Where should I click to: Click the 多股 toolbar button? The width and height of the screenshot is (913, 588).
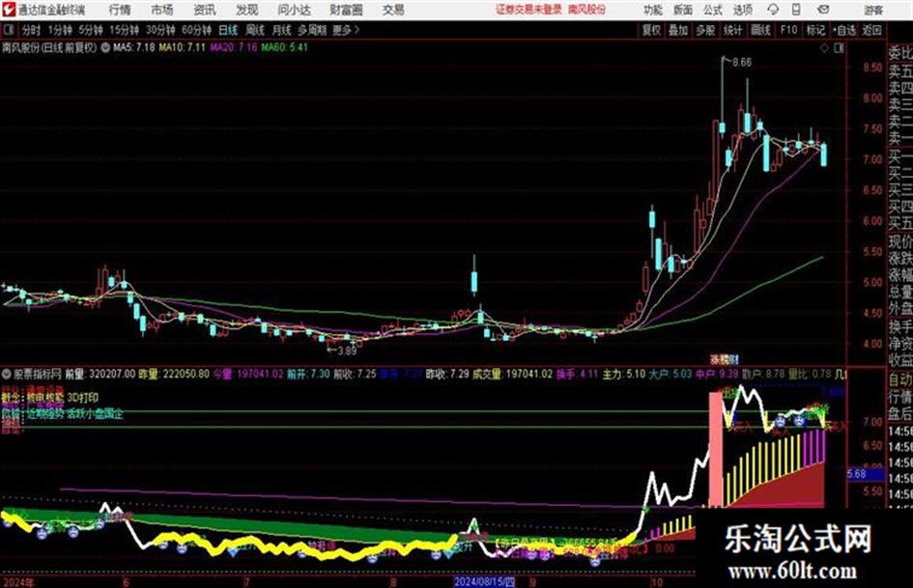pyautogui.click(x=705, y=30)
